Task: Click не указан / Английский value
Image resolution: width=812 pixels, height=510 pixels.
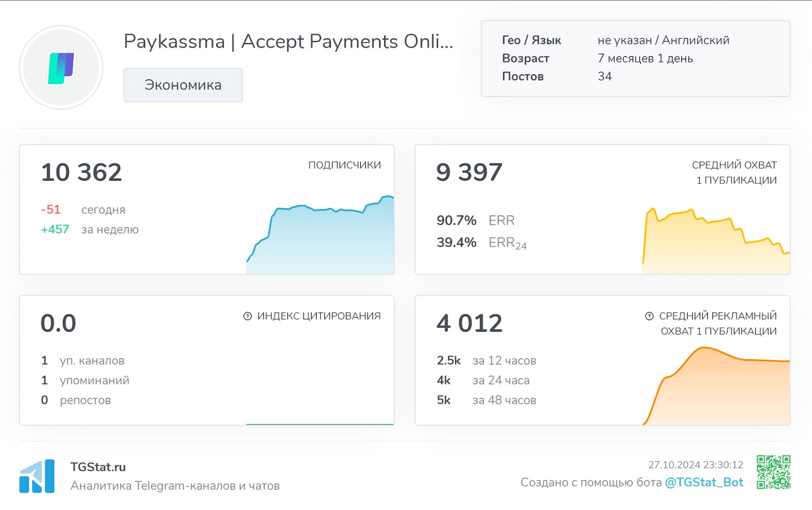Action: pos(664,40)
